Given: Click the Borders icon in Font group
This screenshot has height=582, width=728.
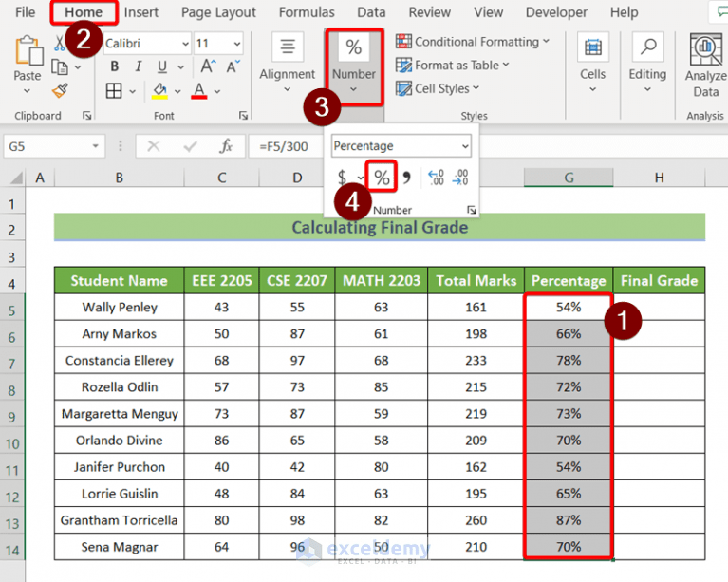Looking at the screenshot, I should coord(114,91).
